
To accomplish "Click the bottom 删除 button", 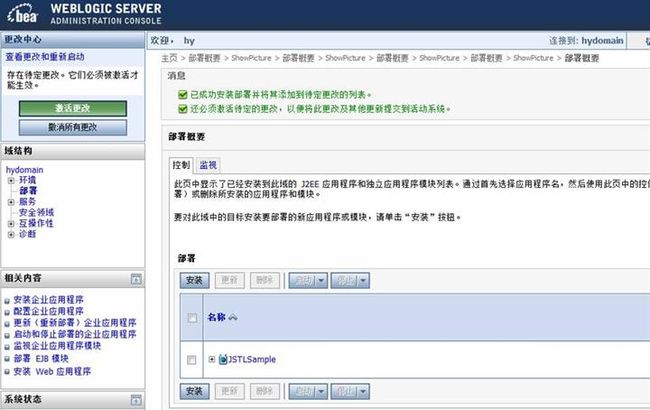I will pyautogui.click(x=264, y=391).
